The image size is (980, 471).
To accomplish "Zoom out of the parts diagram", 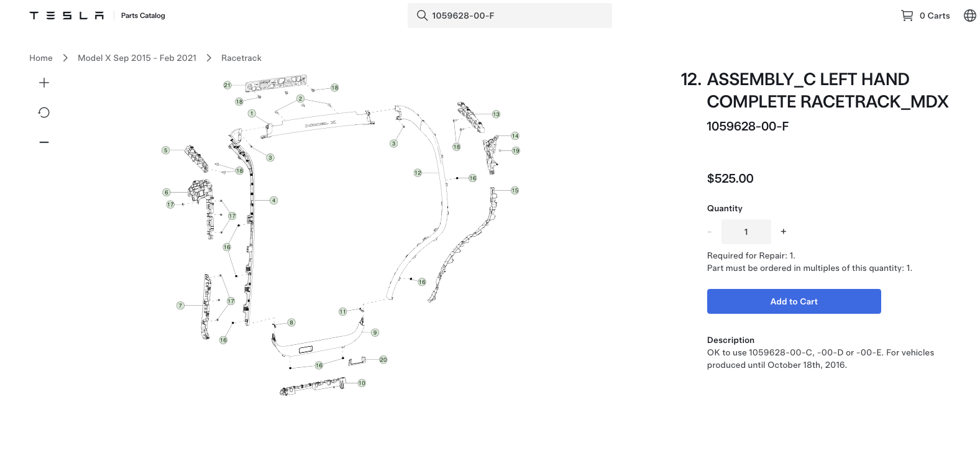I will (x=44, y=142).
